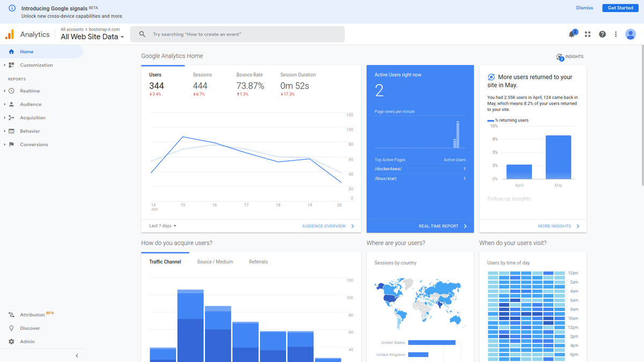Click the user account avatar
Image resolution: width=644 pixels, height=362 pixels.
[x=631, y=34]
